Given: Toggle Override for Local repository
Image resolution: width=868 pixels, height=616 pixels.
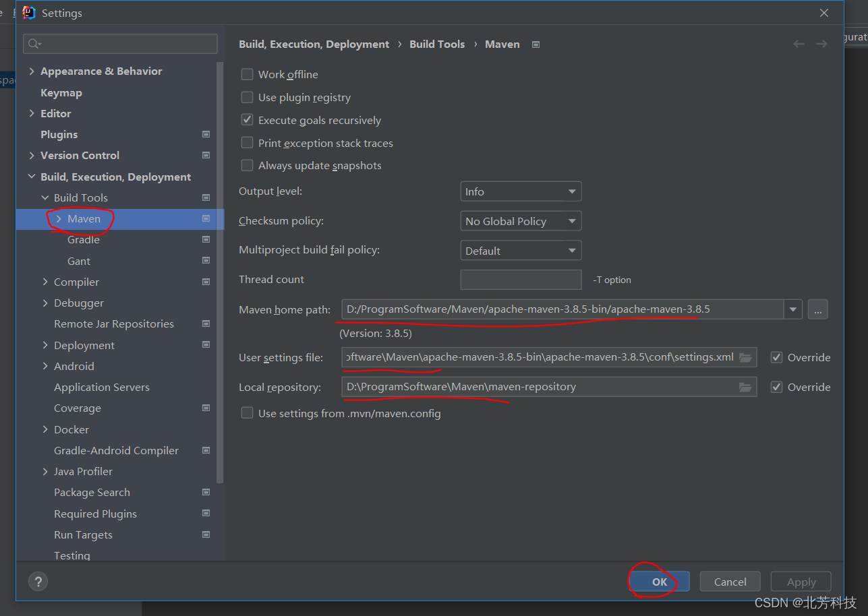Looking at the screenshot, I should coord(777,387).
